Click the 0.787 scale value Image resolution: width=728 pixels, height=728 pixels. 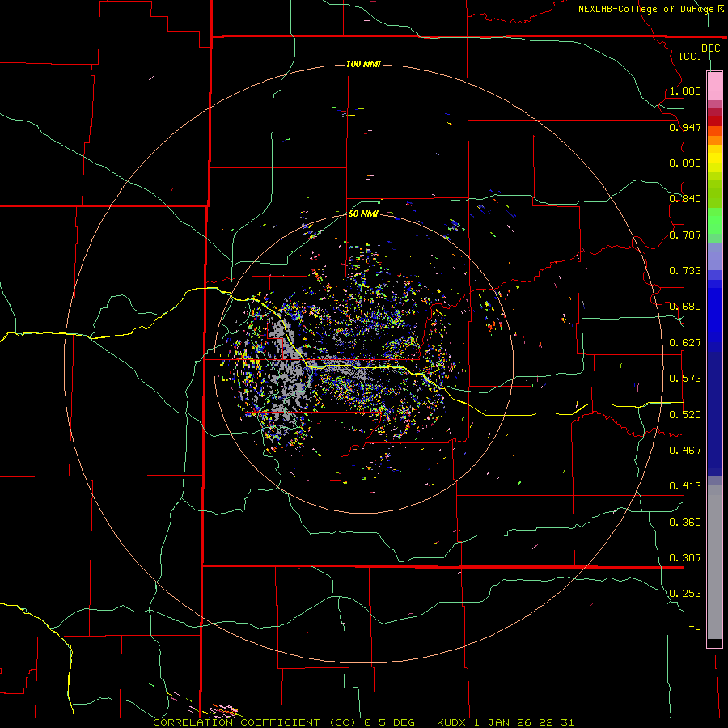[x=685, y=235]
